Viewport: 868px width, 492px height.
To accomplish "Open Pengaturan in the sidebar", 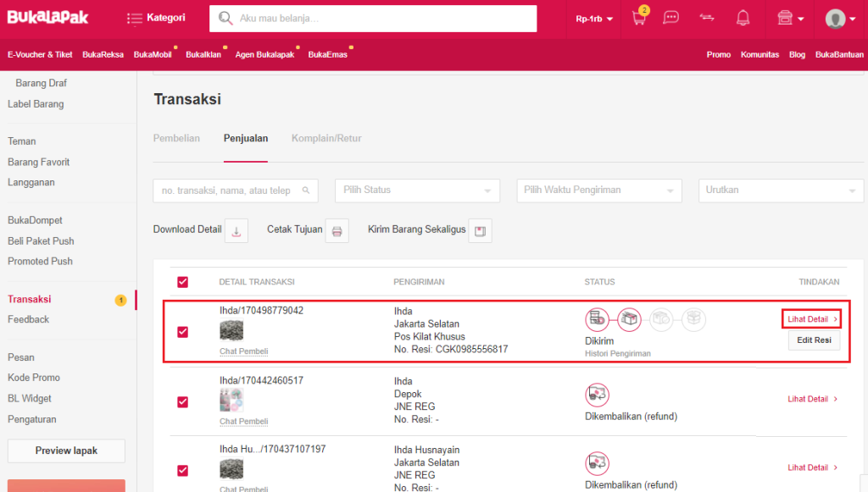I will click(32, 419).
